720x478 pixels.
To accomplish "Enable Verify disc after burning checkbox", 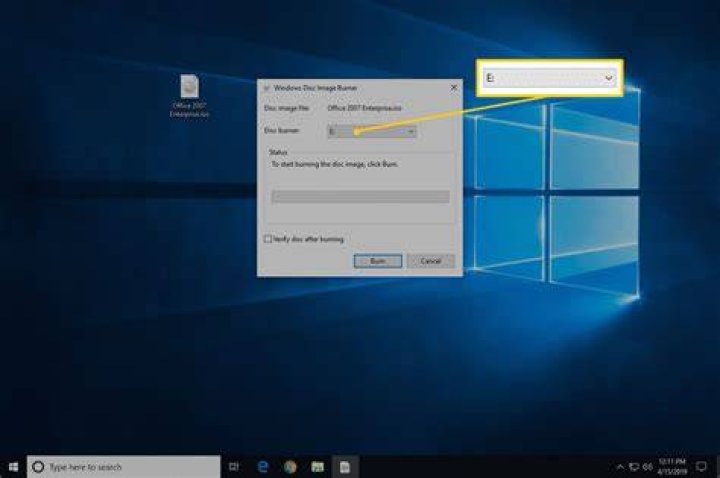I will pos(268,239).
